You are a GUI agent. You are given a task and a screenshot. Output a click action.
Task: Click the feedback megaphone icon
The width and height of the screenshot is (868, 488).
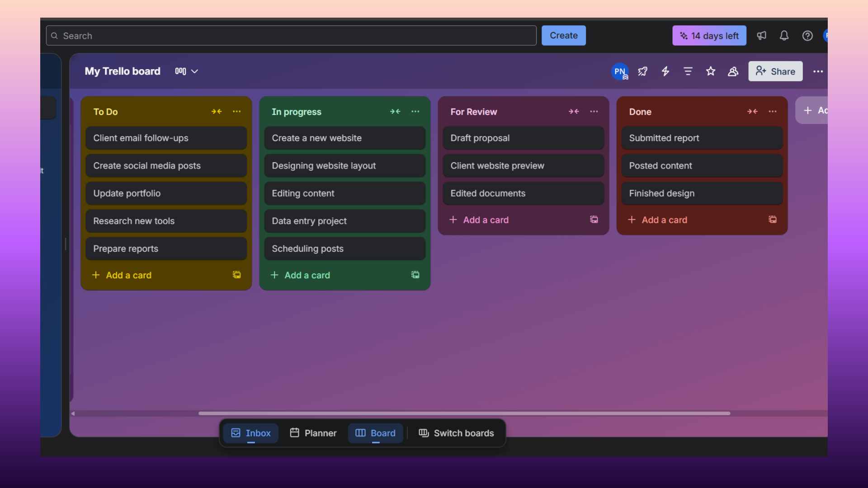pos(762,36)
